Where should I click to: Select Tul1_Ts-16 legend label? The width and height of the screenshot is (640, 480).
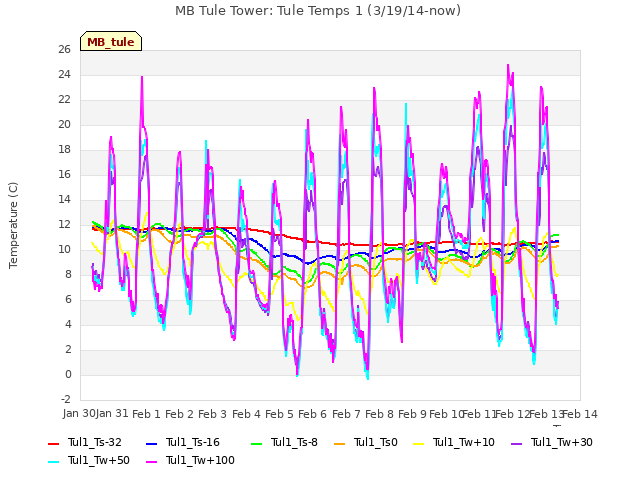pos(193,442)
